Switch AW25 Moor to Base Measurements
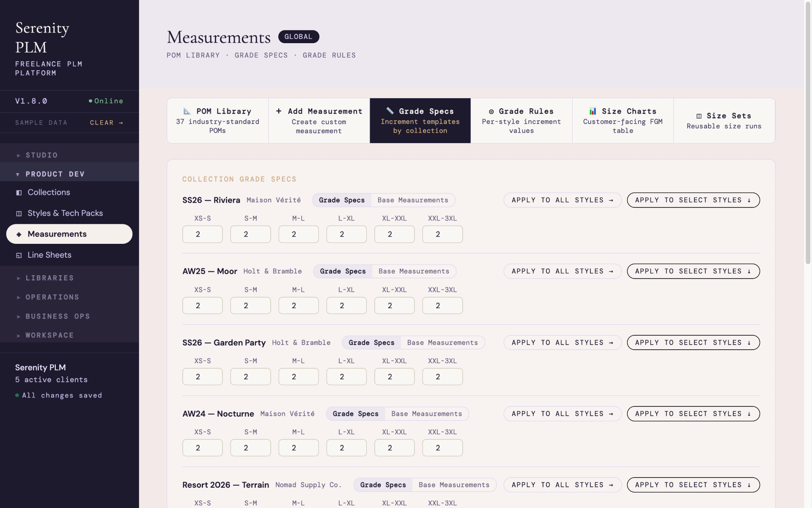Screen dimensions: 812x508 (x=414, y=271)
